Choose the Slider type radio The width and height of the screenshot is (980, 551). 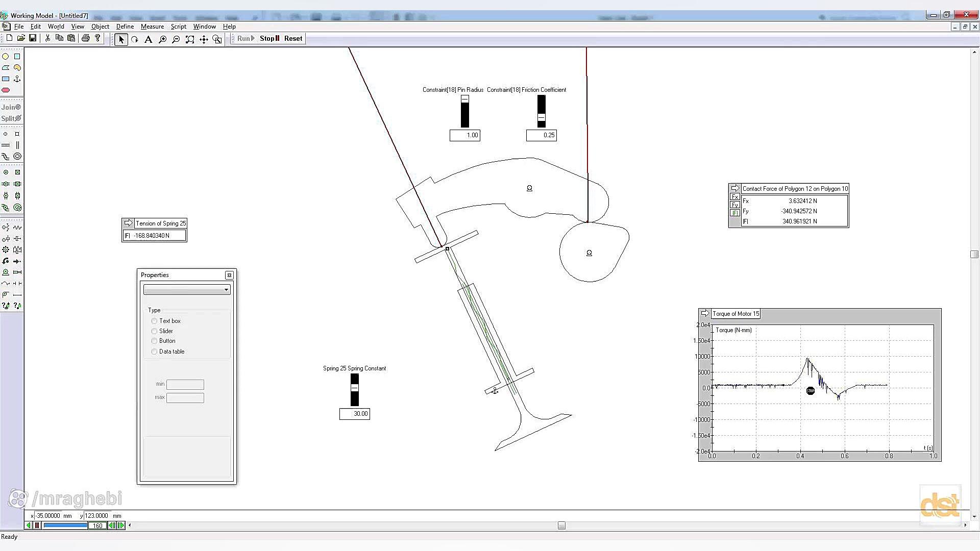(x=154, y=331)
